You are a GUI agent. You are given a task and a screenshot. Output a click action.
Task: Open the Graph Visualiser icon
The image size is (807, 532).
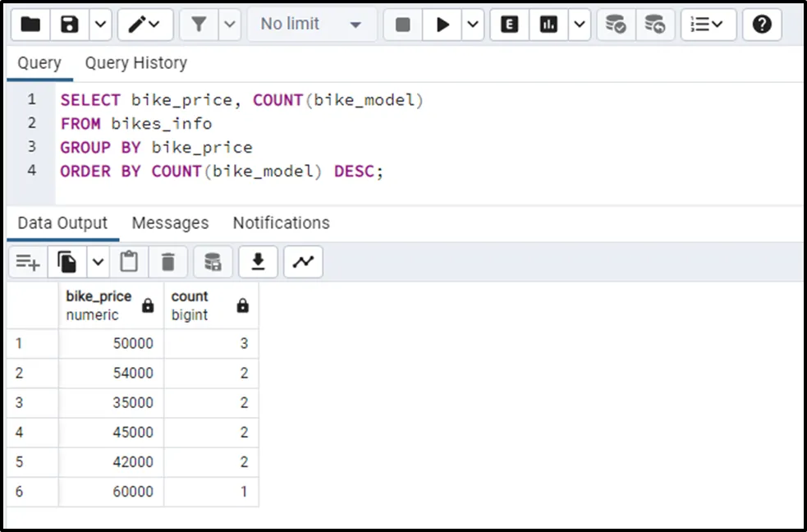tap(304, 262)
